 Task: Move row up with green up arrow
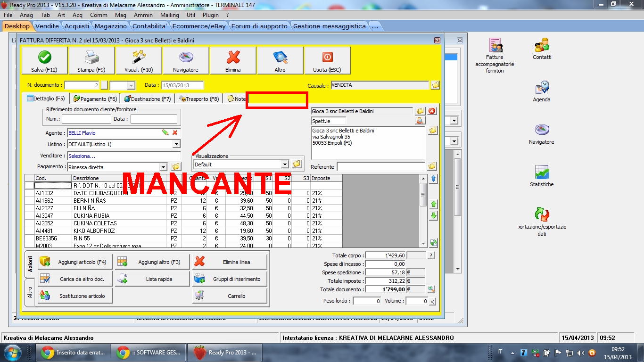(434, 204)
